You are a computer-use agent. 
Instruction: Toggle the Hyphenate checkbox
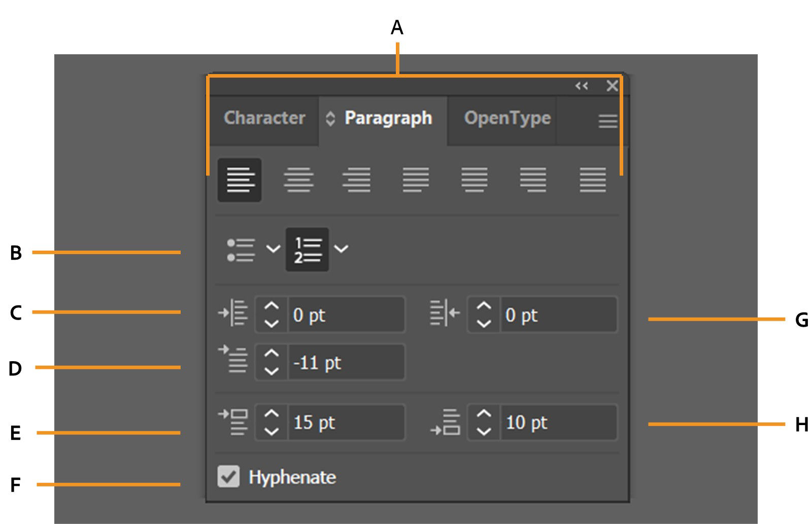pyautogui.click(x=228, y=476)
